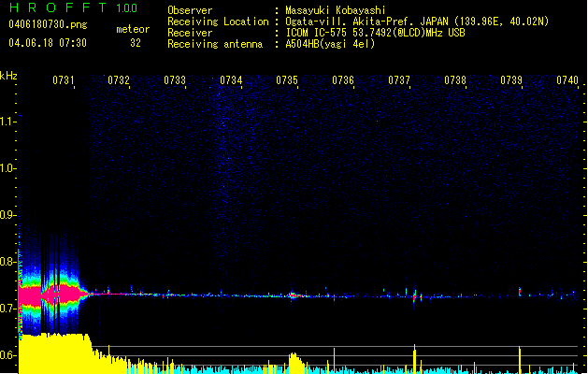Click the Ogata-vill. Akita-Pref. JAPAN location text
This screenshot has width=588, height=374.
tap(417, 22)
